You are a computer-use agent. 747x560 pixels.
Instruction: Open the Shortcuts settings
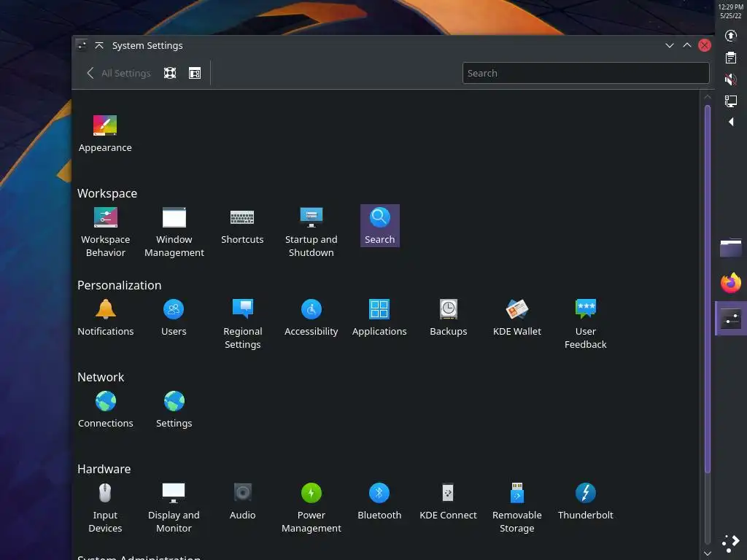tap(242, 226)
